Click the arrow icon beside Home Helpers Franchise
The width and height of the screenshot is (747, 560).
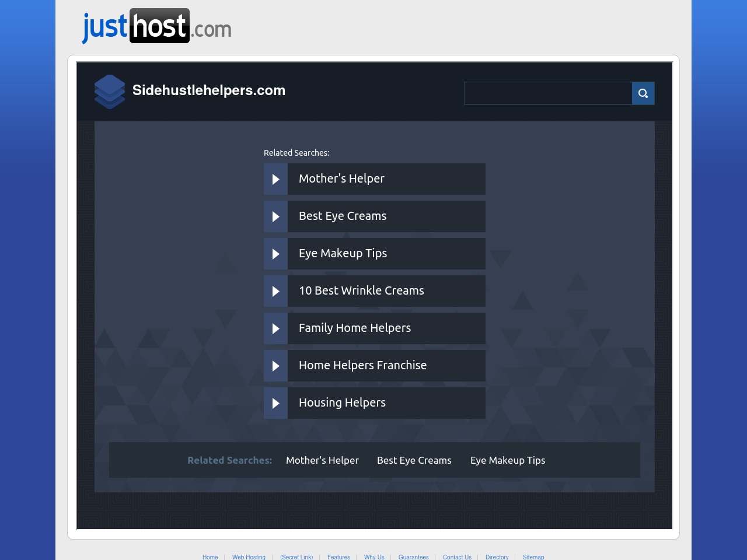click(x=275, y=366)
